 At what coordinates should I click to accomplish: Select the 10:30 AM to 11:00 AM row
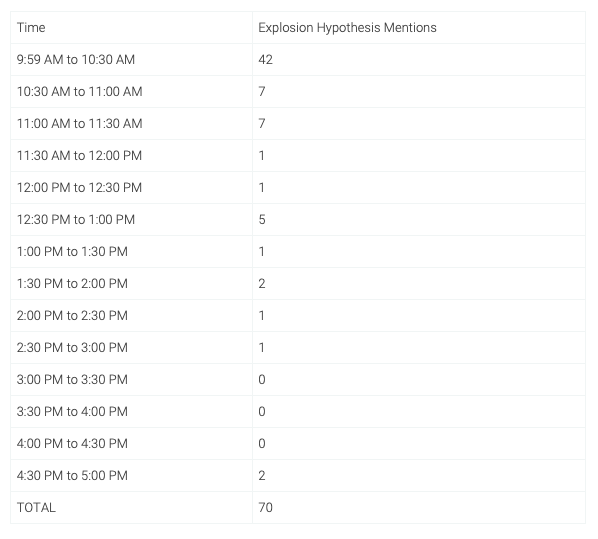click(298, 92)
